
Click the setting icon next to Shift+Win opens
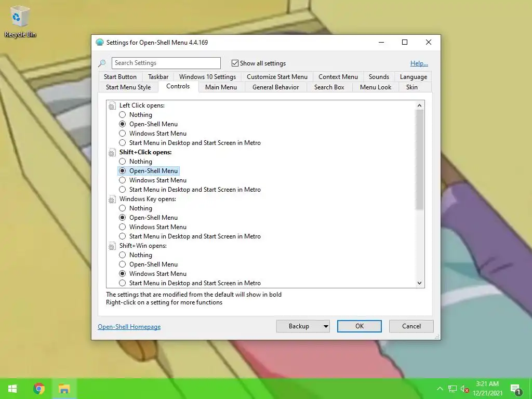[x=112, y=246]
